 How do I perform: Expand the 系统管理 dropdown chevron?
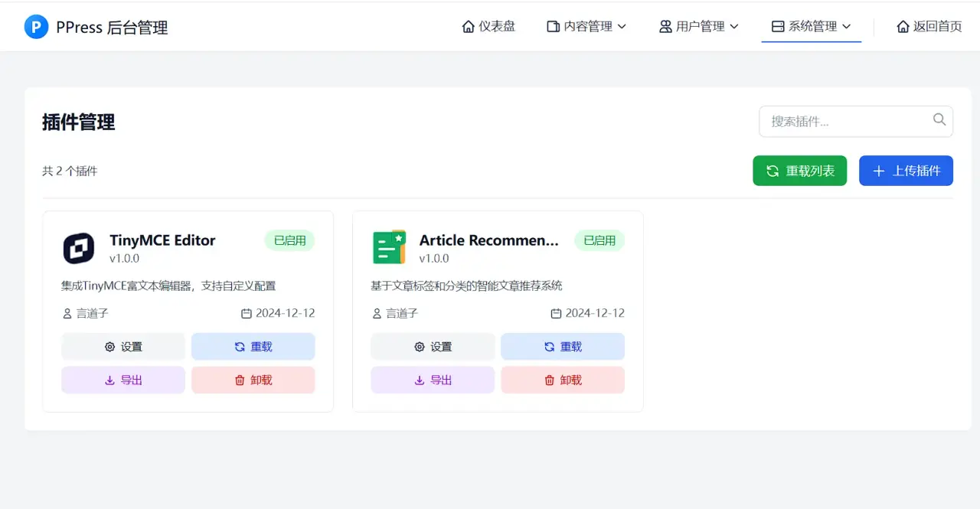[x=846, y=27]
